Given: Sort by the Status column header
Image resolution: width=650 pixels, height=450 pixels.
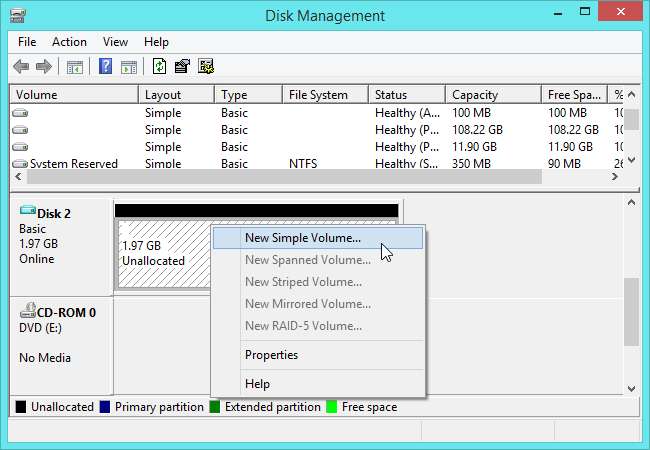Looking at the screenshot, I should (407, 95).
